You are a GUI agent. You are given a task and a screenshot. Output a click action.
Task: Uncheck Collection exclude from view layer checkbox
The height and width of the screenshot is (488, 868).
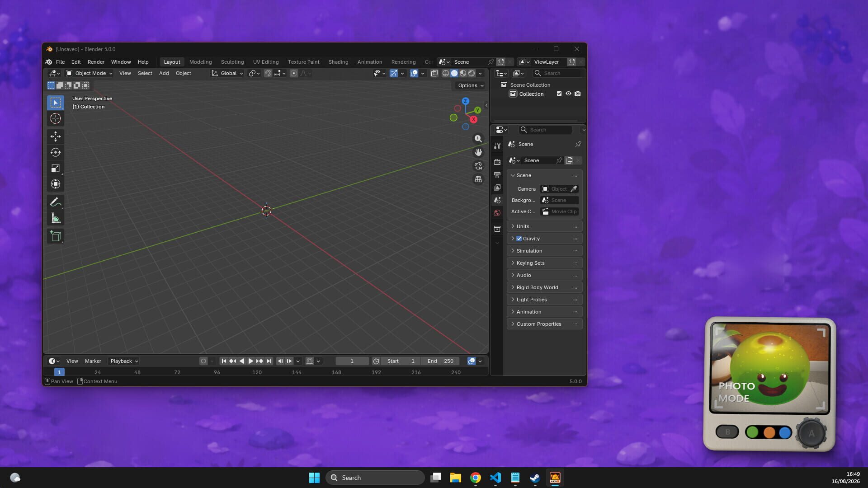[559, 94]
